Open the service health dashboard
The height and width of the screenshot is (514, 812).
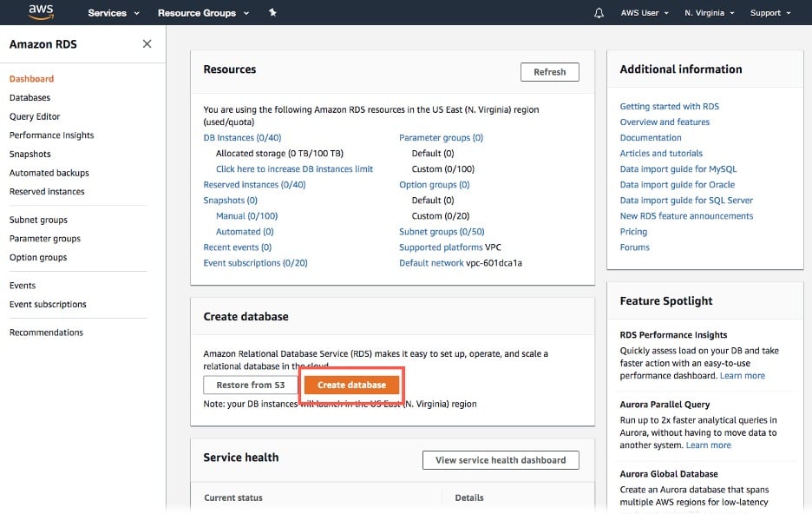point(501,460)
